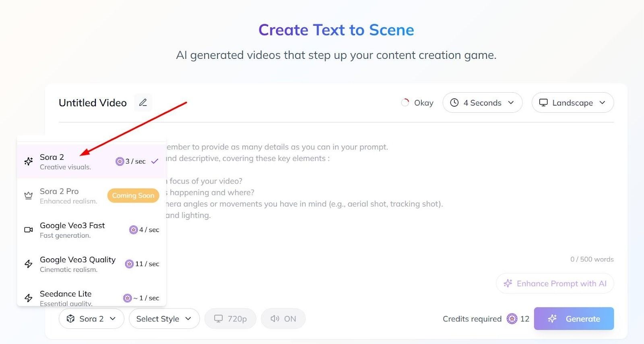Image resolution: width=644 pixels, height=344 pixels.
Task: Click the loading spinner icon beside Okay
Action: tap(405, 103)
